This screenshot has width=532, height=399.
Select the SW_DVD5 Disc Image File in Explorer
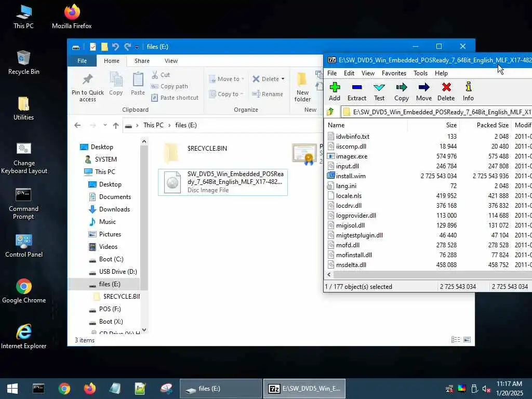(223, 182)
